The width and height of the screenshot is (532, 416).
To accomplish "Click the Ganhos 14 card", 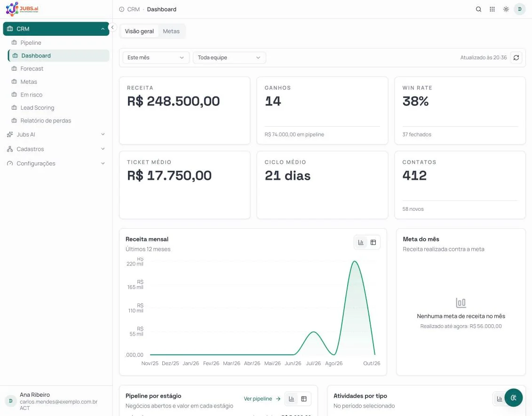I will pos(322,111).
